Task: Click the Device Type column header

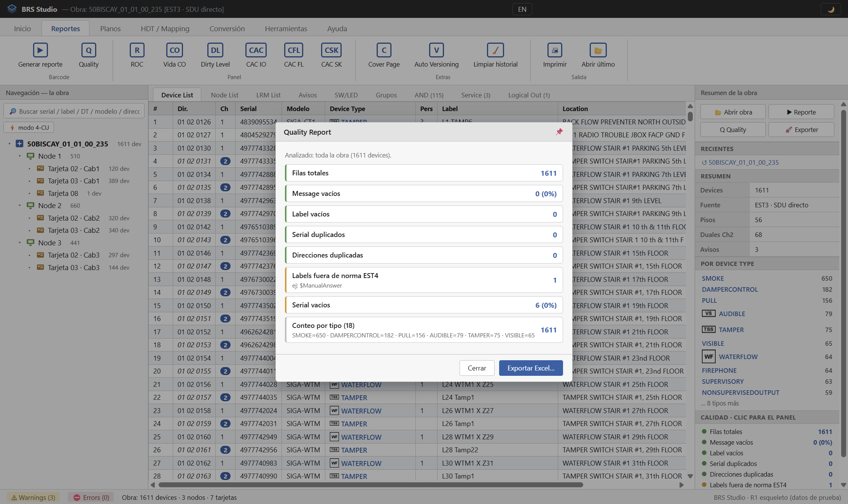Action: (x=370, y=109)
